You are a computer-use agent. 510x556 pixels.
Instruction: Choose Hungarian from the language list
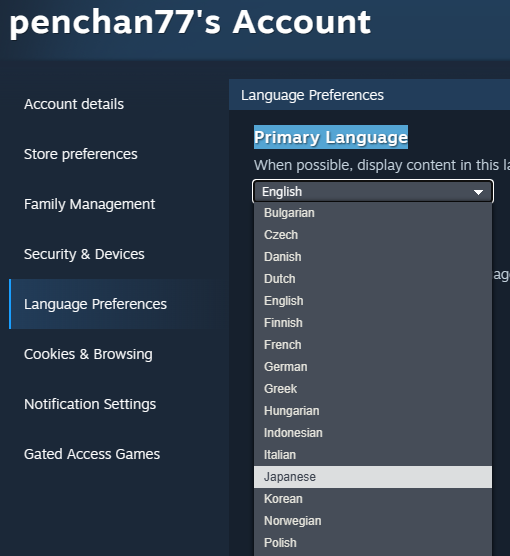click(373, 411)
